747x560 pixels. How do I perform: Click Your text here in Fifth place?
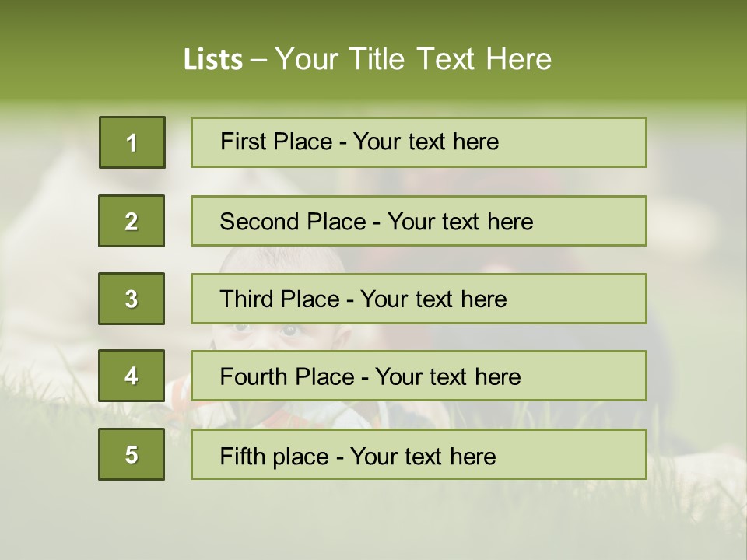423,457
